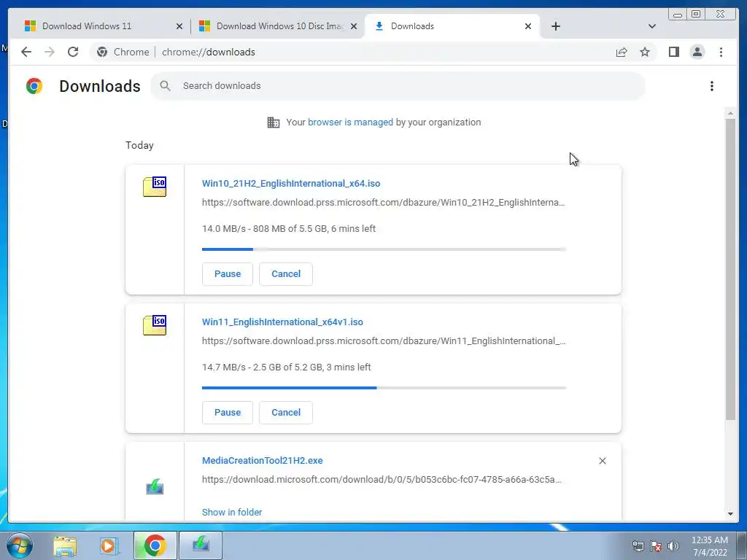Image resolution: width=747 pixels, height=560 pixels.
Task: Click the MediaCreationTool download source URL
Action: pos(382,480)
